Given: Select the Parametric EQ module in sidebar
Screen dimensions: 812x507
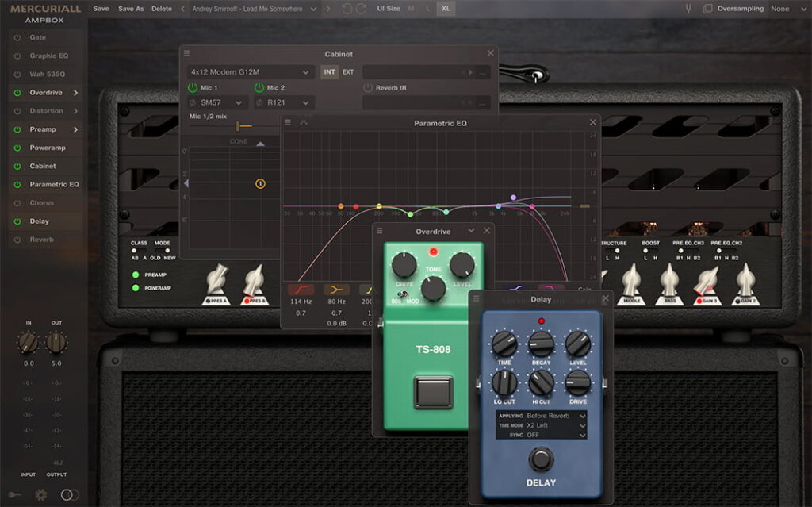Looking at the screenshot, I should click(x=54, y=185).
